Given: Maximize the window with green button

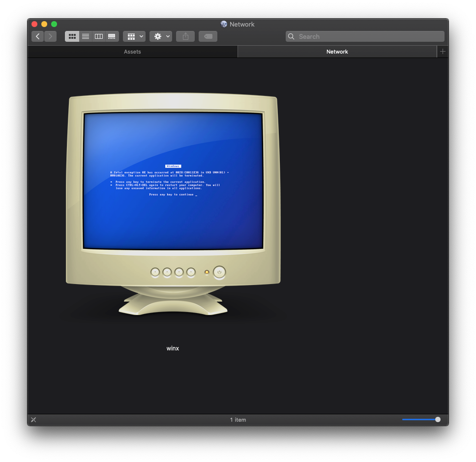Looking at the screenshot, I should point(54,24).
